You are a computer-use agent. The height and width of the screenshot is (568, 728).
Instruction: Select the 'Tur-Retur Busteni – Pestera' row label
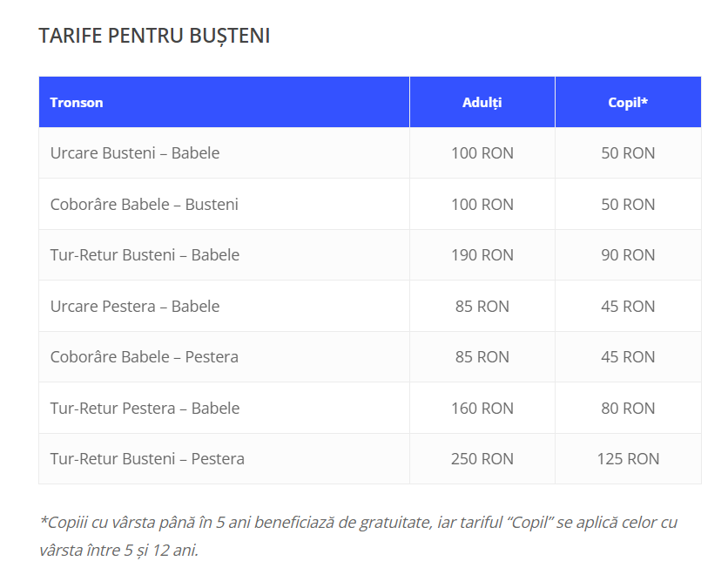pyautogui.click(x=147, y=459)
